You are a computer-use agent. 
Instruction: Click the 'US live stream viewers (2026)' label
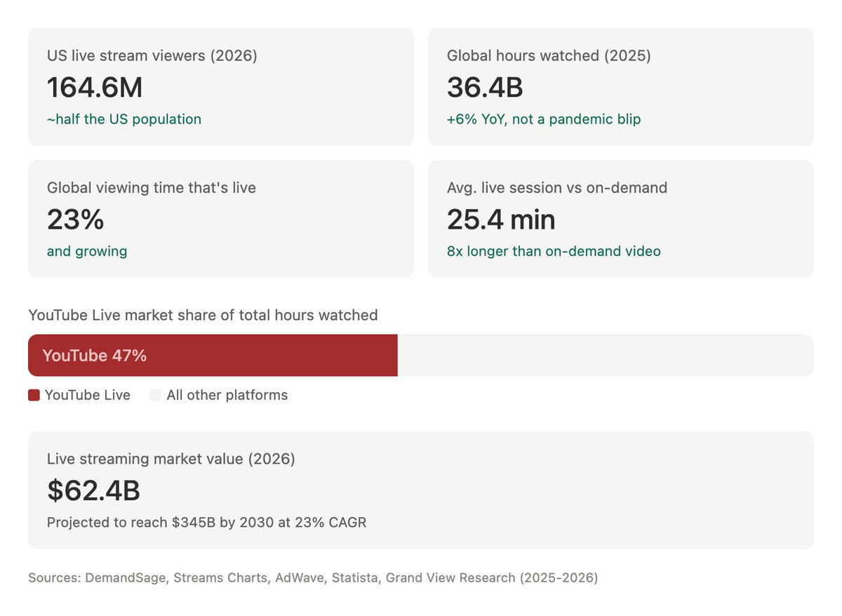[x=152, y=56]
